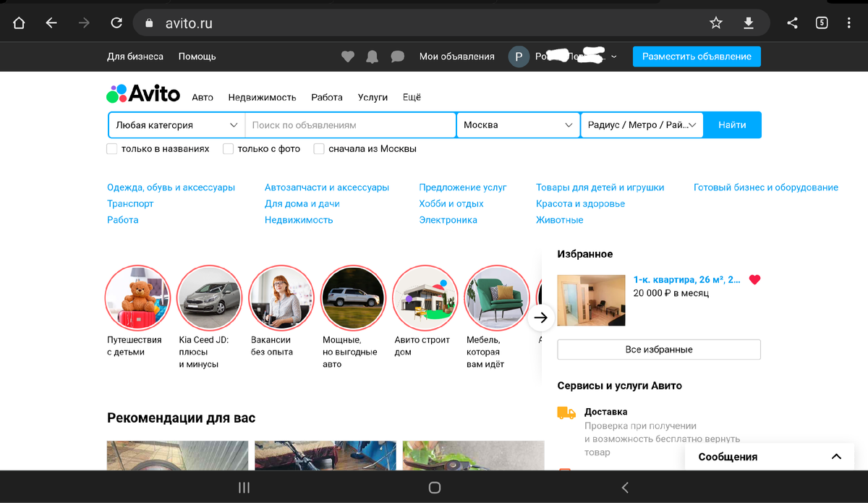This screenshot has width=868, height=503.
Task: Open 'Для дома и дачи' category
Action: 302,203
